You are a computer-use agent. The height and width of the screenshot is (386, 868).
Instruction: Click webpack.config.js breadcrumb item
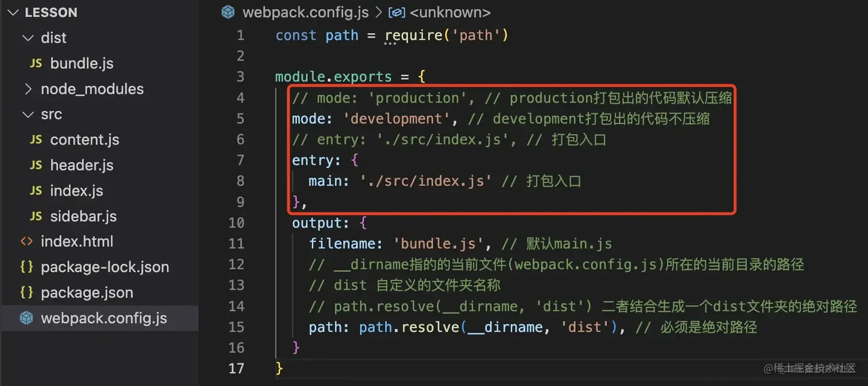coord(305,12)
